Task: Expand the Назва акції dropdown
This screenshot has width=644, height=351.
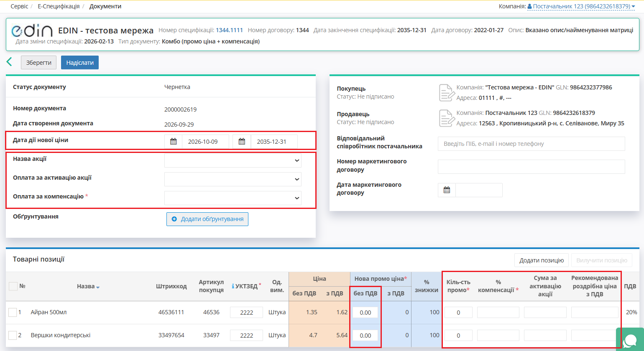Action: 233,160
